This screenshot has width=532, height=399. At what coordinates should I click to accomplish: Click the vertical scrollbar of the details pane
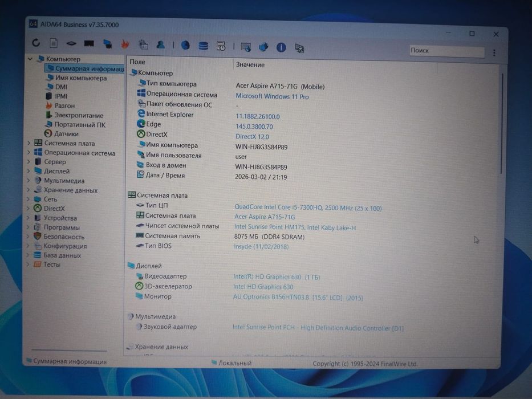(x=502, y=124)
